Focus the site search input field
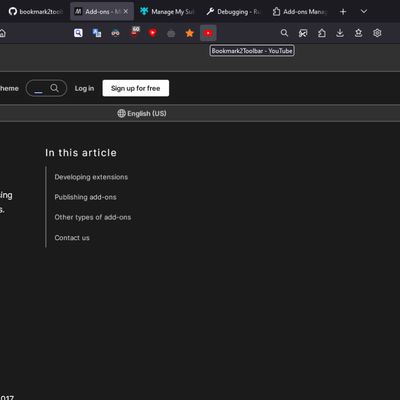 (46, 88)
